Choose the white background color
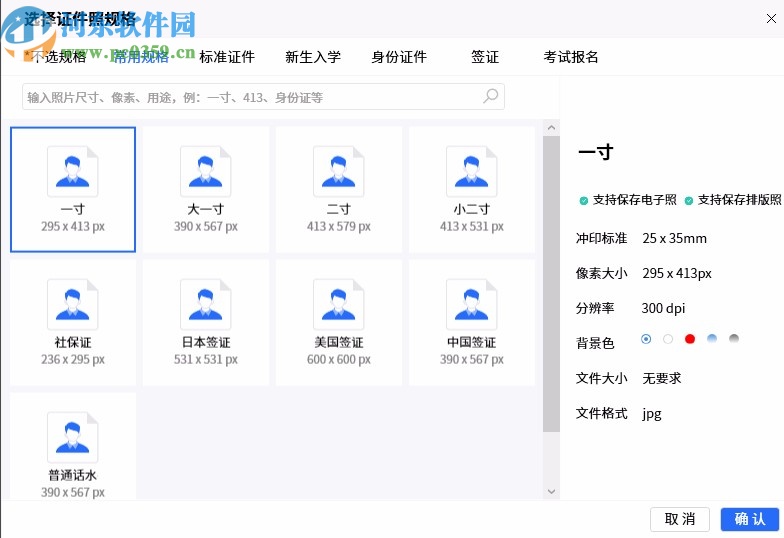The image size is (784, 538). (668, 339)
